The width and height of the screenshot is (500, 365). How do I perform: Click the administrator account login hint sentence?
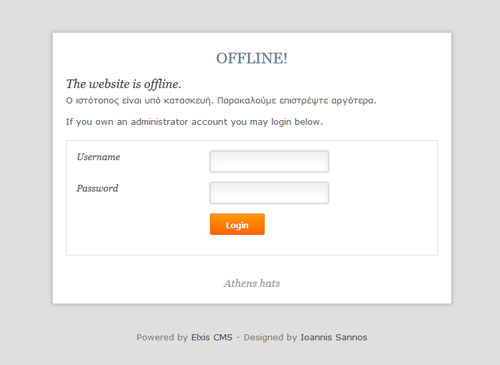coord(194,122)
